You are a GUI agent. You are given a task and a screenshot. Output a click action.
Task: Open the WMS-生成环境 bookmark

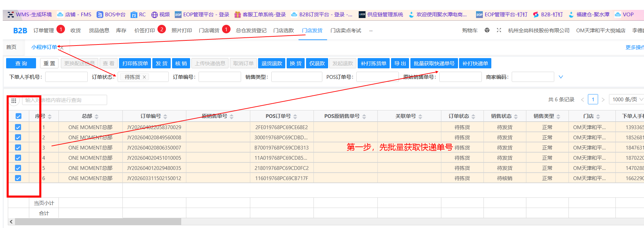click(30, 15)
